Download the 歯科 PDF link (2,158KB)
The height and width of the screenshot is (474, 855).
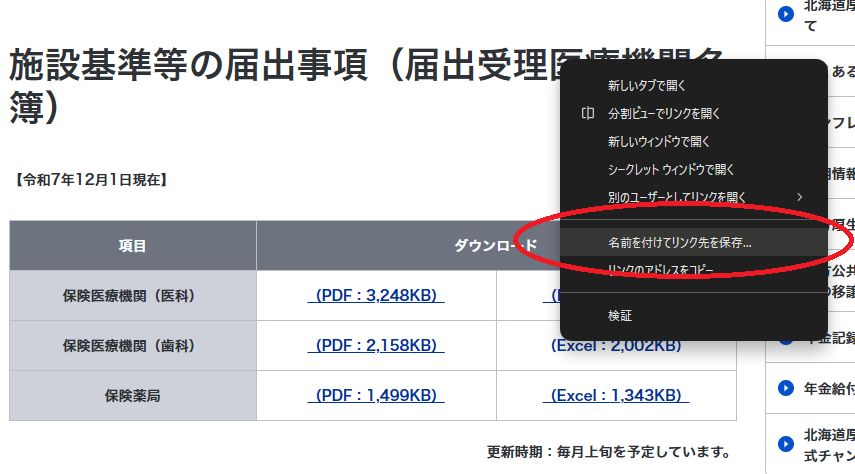[376, 345]
